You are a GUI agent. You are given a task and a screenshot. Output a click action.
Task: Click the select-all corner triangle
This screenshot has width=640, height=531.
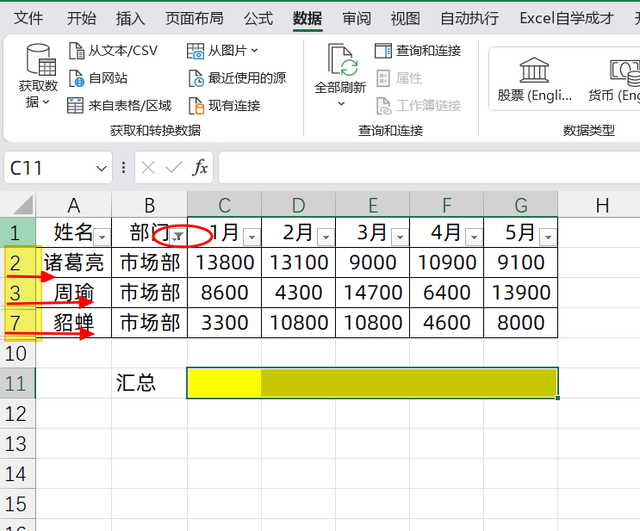(23, 204)
